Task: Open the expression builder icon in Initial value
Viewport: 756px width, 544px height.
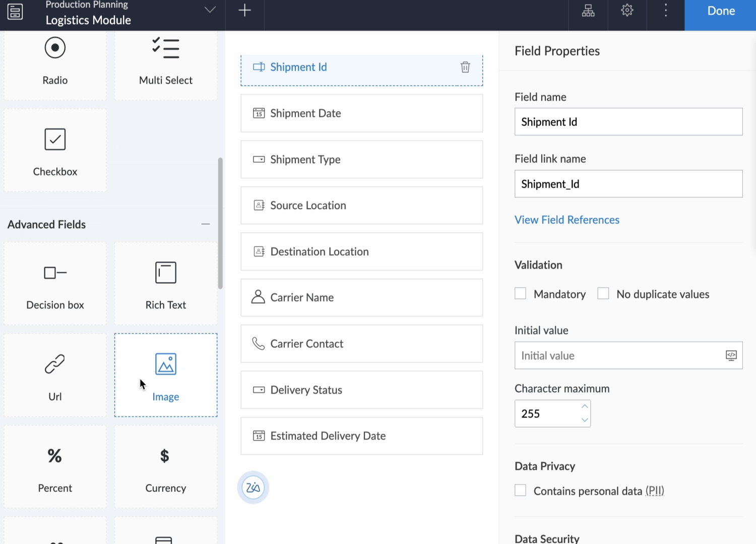Action: click(x=731, y=356)
